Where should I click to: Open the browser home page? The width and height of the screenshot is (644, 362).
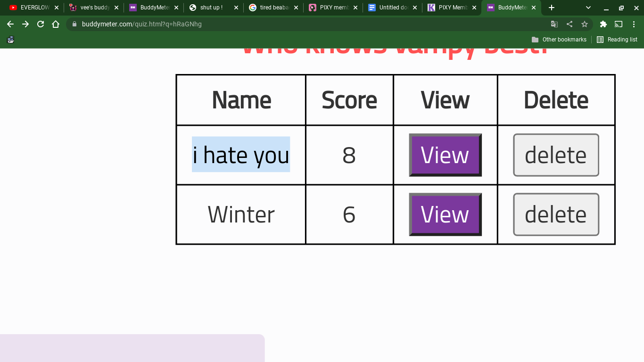pyautogui.click(x=56, y=24)
